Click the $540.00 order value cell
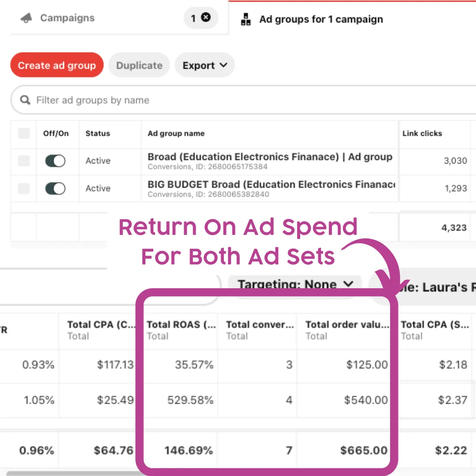This screenshot has width=476, height=476. tap(366, 400)
